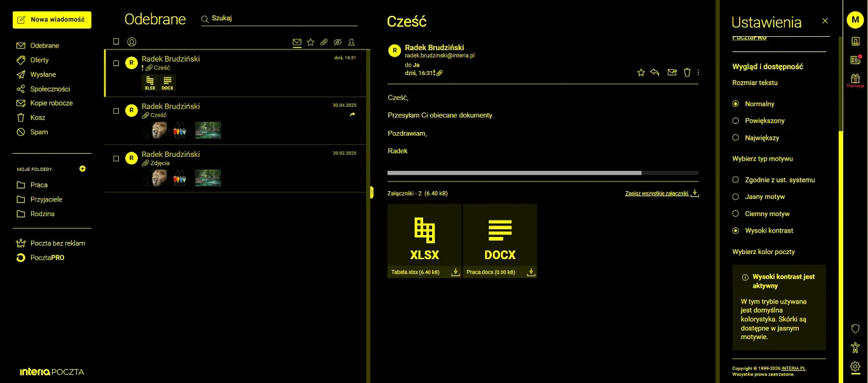The width and height of the screenshot is (868, 383).
Task: Download Tabela.xlsx using its download icon
Action: tap(455, 272)
